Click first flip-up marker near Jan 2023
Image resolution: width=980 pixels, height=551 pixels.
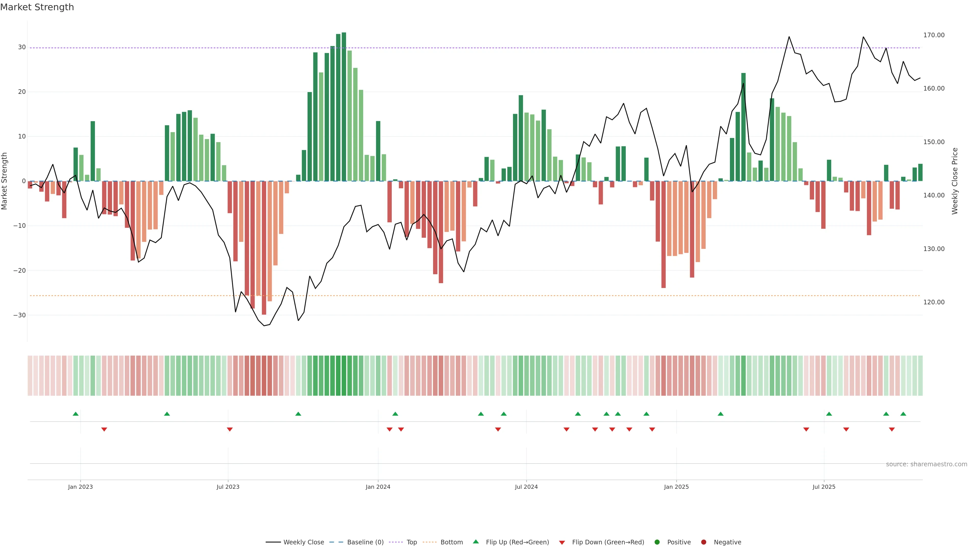(76, 414)
